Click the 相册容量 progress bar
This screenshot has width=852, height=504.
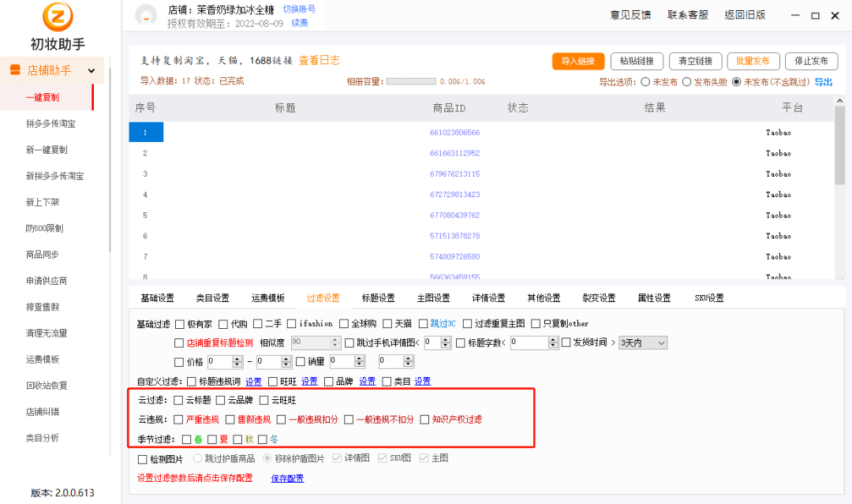pyautogui.click(x=411, y=81)
